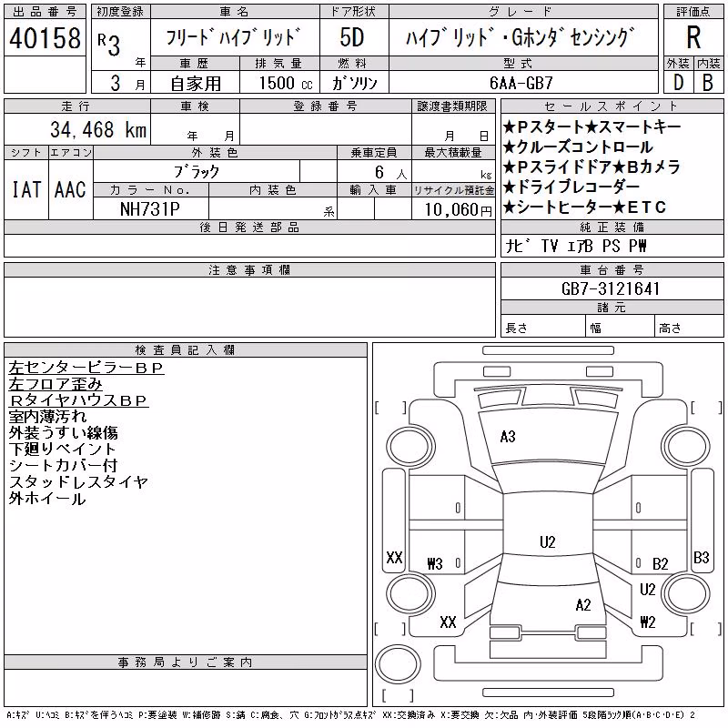Select the B2 damage mark
728x728 pixels.
coord(661,563)
